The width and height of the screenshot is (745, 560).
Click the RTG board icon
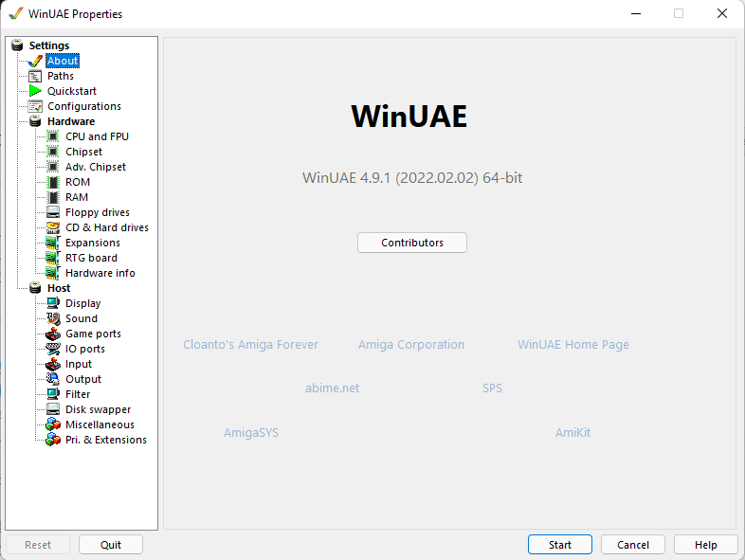point(53,258)
